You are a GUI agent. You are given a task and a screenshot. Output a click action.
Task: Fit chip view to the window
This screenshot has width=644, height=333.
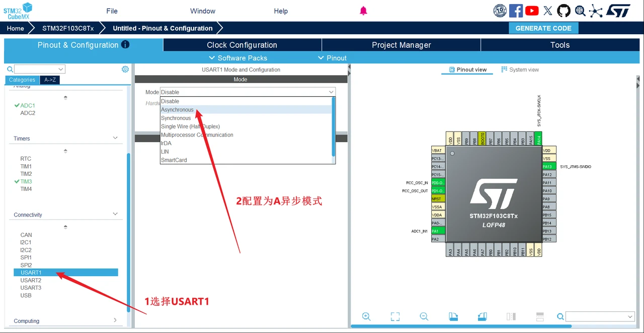[395, 316]
